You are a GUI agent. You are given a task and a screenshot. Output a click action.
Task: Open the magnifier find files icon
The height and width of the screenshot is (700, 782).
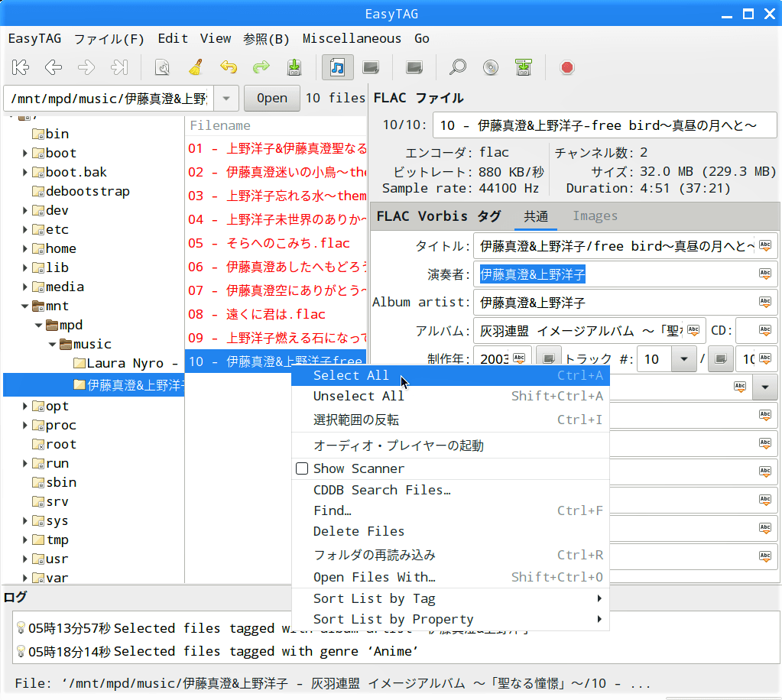coord(458,67)
